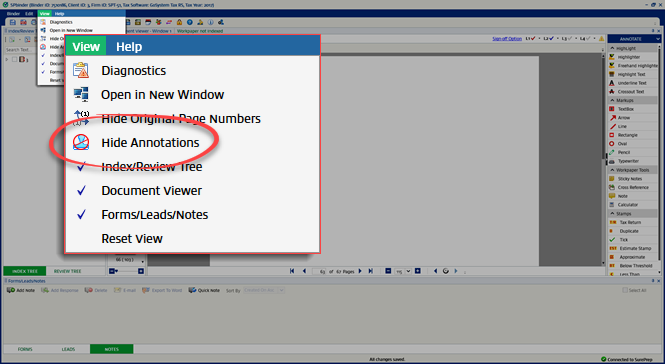Uncheck Forms/Leads/Notes in enlarged View menu
Screen dimensions: 665x364
[81, 215]
